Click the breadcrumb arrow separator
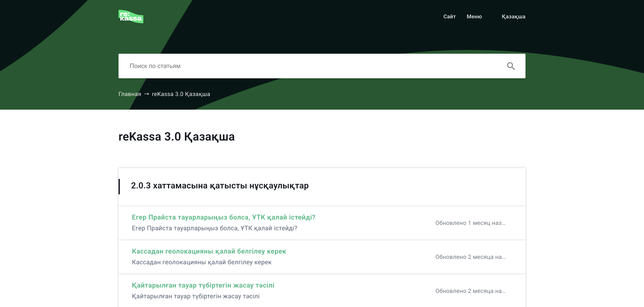 146,94
